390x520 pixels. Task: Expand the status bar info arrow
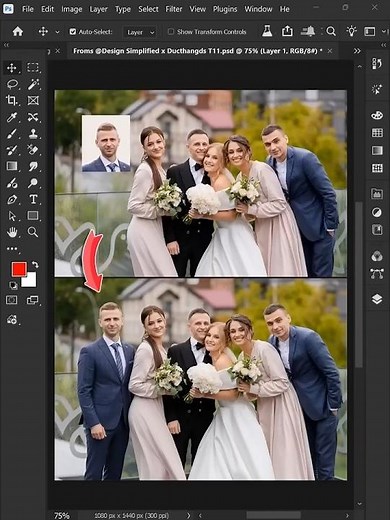(x=189, y=515)
